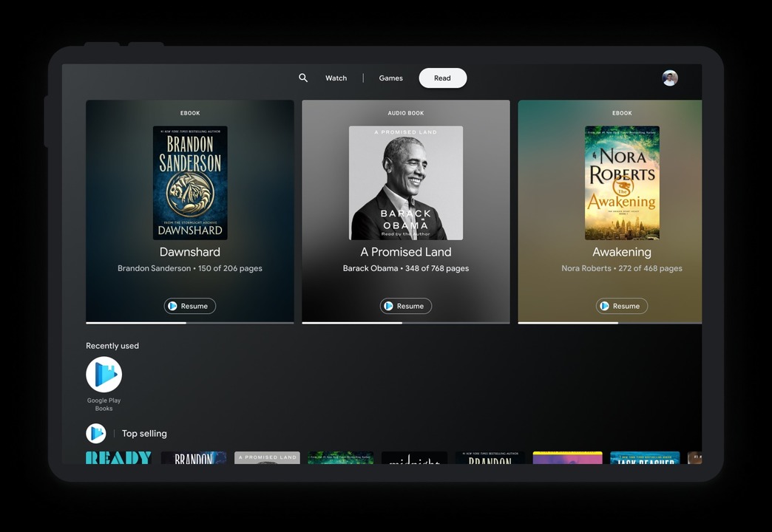772x532 pixels.
Task: Click the play icon in Dawnshard Resume button
Action: click(x=173, y=306)
